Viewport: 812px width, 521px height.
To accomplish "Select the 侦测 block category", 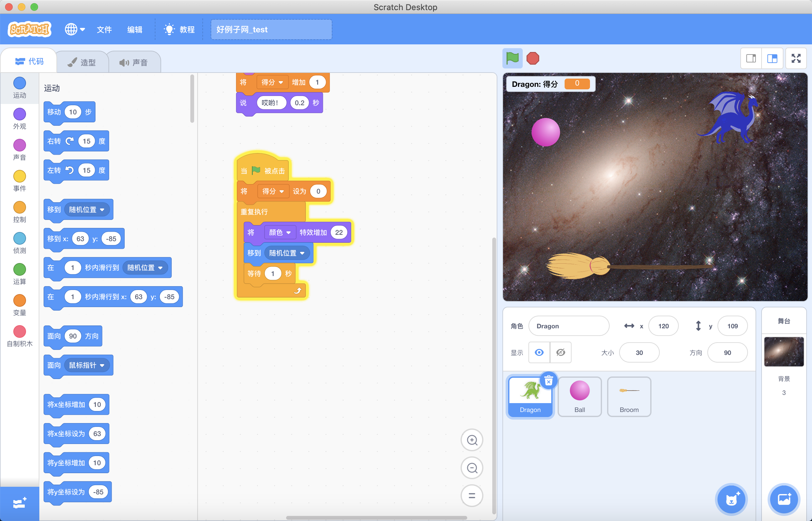I will coord(19,243).
